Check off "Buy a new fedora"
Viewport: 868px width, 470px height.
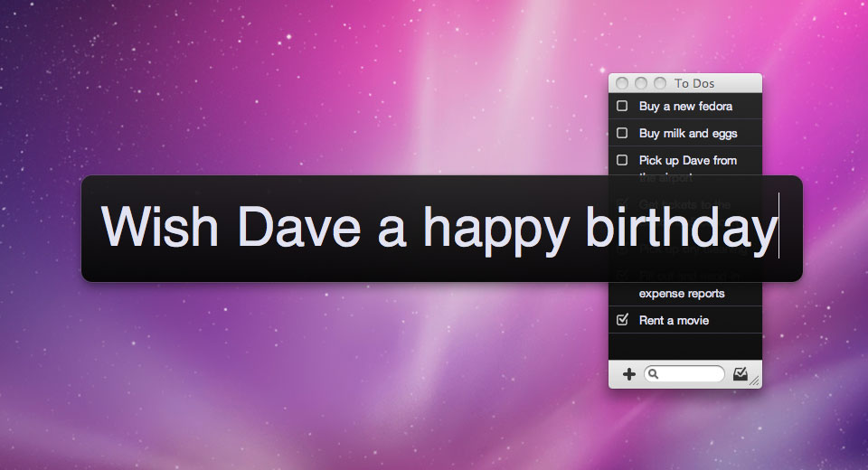(622, 106)
